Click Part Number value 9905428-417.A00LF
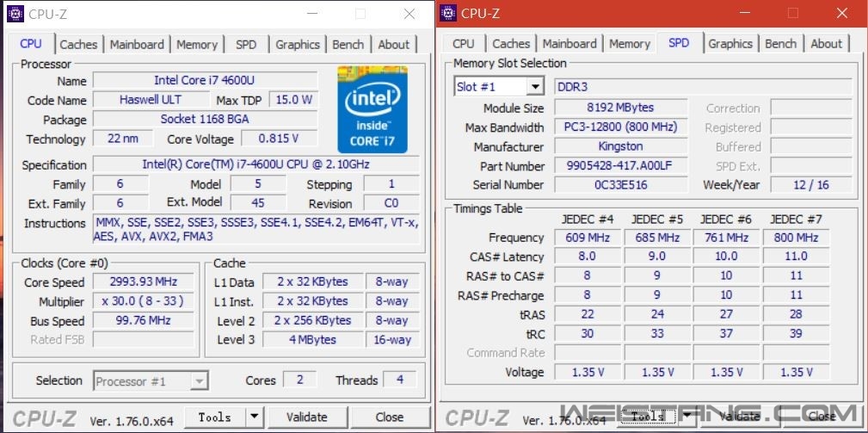Image resolution: width=868 pixels, height=433 pixels. pyautogui.click(x=620, y=165)
